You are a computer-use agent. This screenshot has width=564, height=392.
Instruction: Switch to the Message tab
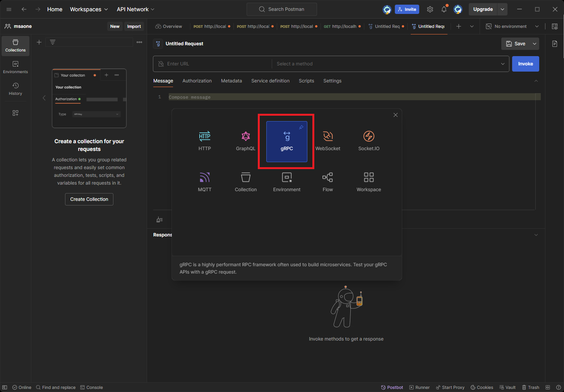click(163, 81)
